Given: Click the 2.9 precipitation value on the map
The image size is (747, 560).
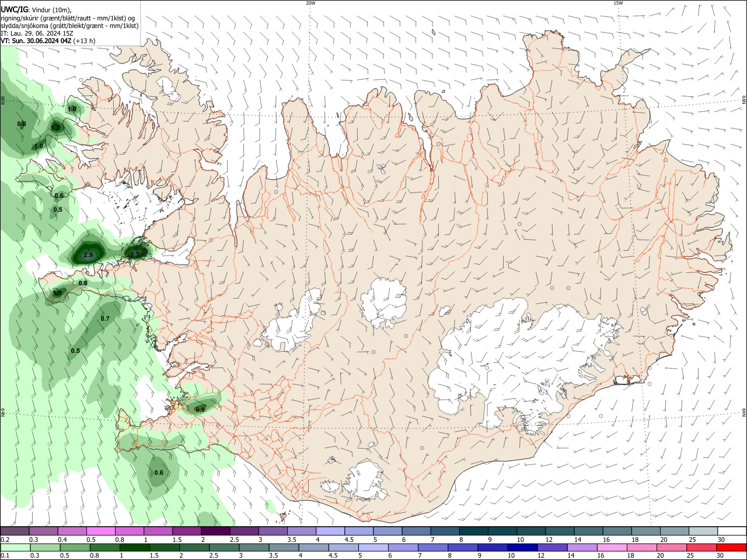Looking at the screenshot, I should [88, 255].
